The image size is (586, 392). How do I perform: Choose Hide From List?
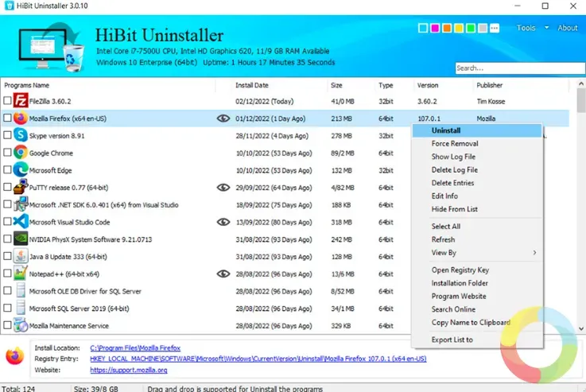click(477, 209)
